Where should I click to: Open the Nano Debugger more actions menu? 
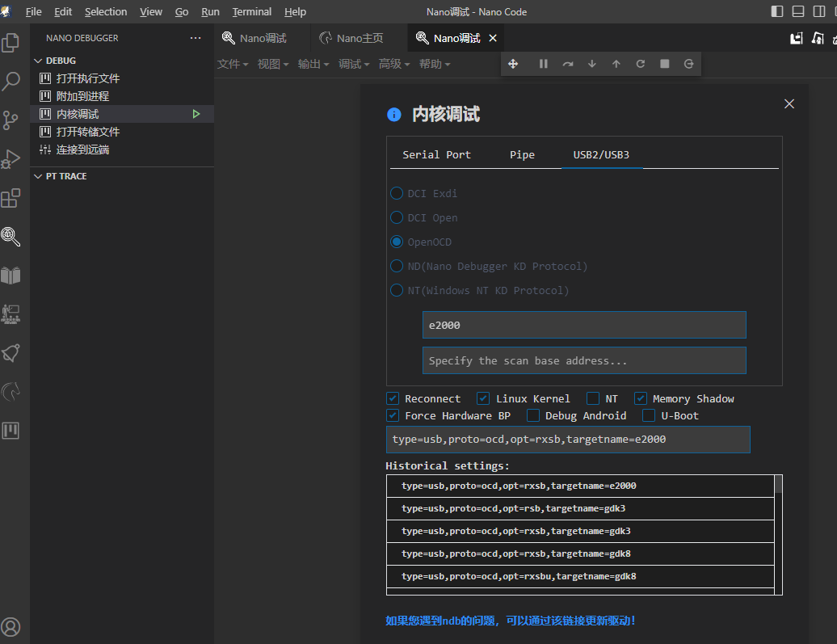tap(196, 38)
